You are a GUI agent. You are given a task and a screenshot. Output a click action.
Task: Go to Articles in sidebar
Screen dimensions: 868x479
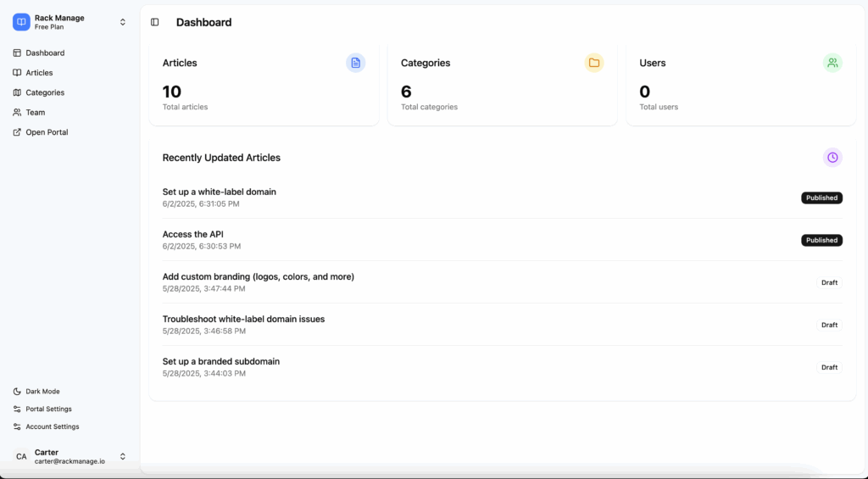[x=39, y=73]
